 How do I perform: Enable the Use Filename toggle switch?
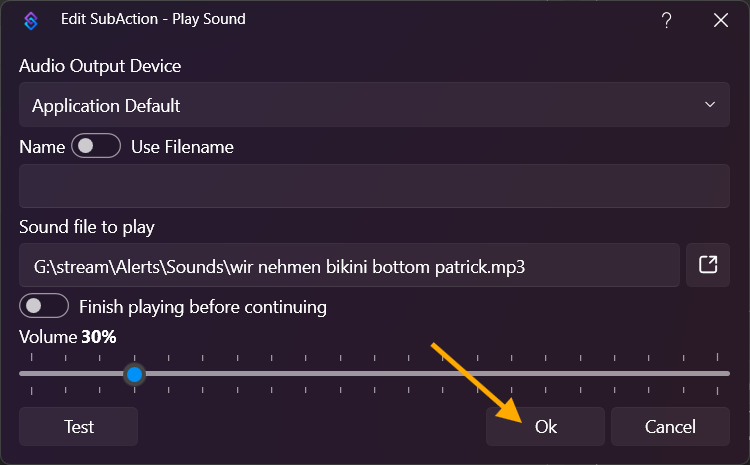pyautogui.click(x=95, y=147)
